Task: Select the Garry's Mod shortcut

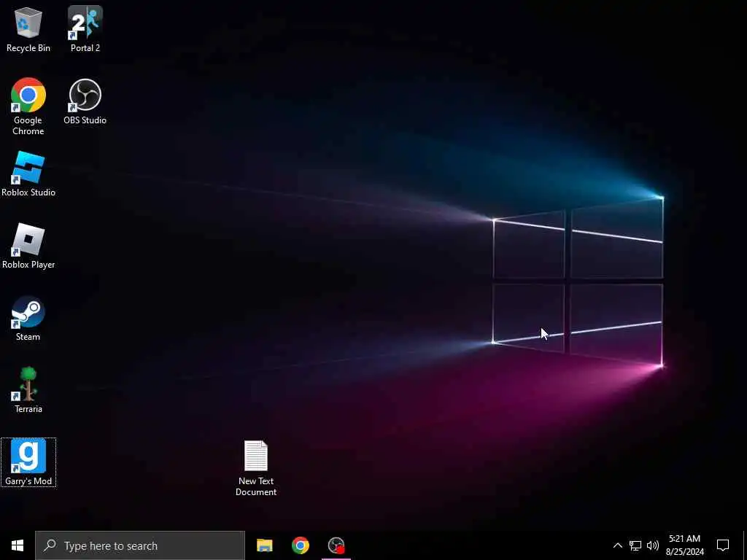Action: (28, 462)
